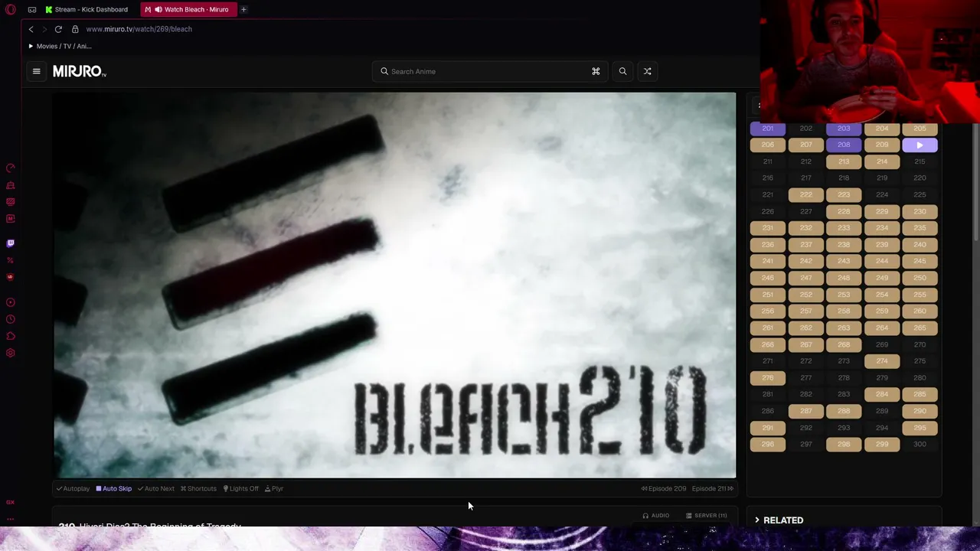
Task: Click the sidebar three-dots more button
Action: 11,519
